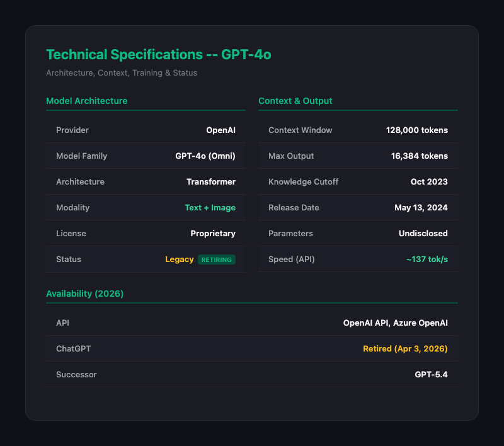Image resolution: width=504 pixels, height=446 pixels.
Task: Click the Model Architecture section header
Action: 87,101
